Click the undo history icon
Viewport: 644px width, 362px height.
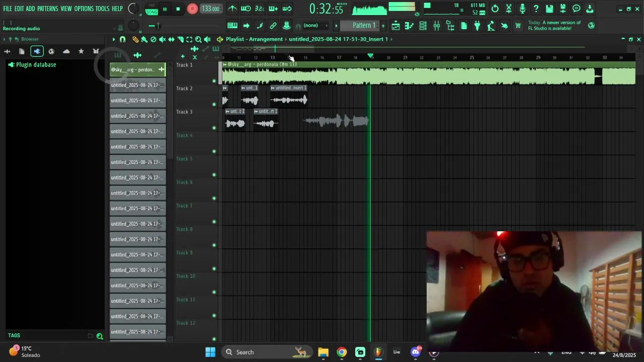[x=495, y=9]
